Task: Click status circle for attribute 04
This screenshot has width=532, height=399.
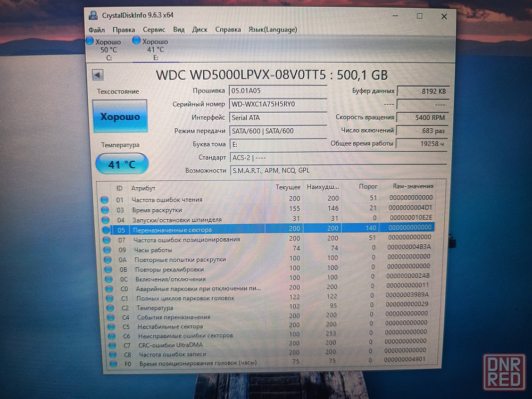Action: click(106, 220)
